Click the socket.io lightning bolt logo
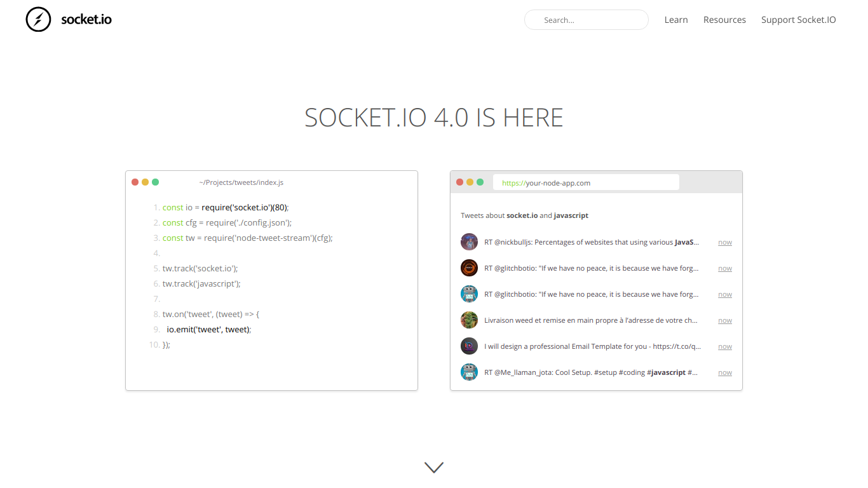 38,19
